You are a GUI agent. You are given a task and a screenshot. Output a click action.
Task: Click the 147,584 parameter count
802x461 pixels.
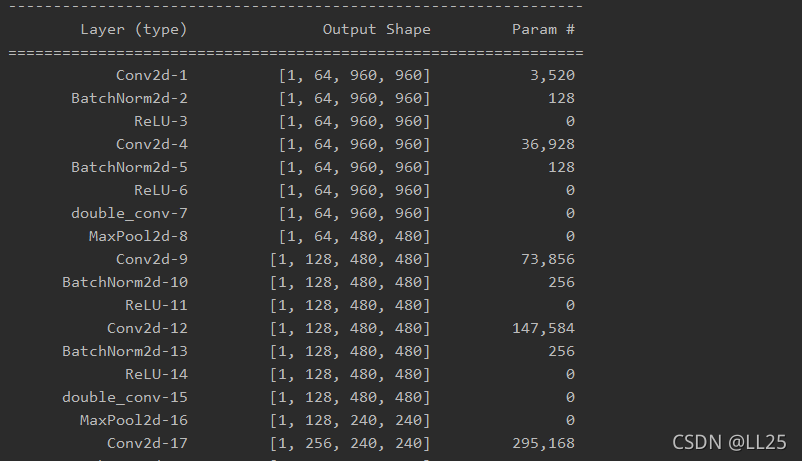pyautogui.click(x=543, y=329)
